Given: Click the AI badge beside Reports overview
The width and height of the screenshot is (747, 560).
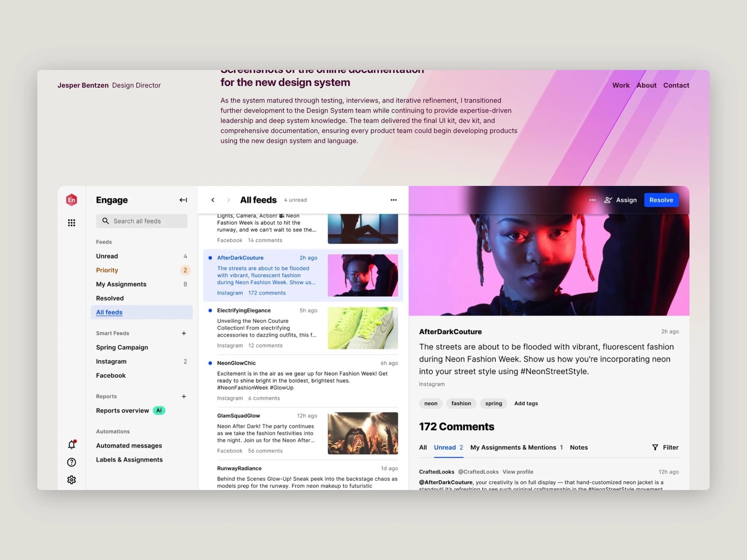Looking at the screenshot, I should pos(159,410).
